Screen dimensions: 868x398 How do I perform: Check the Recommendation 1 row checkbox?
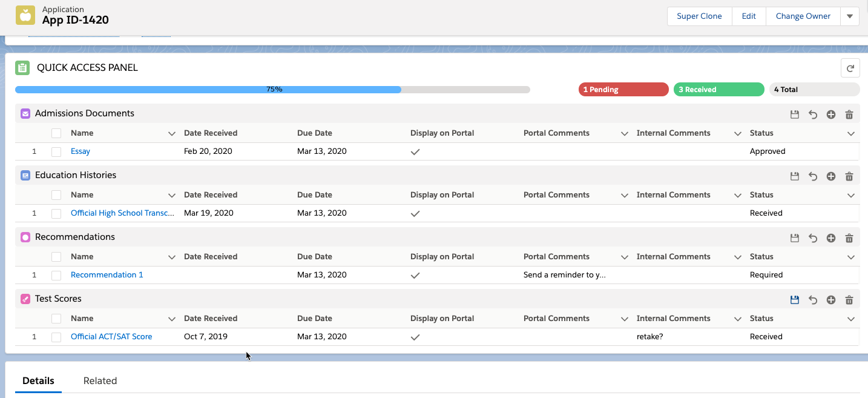(56, 275)
